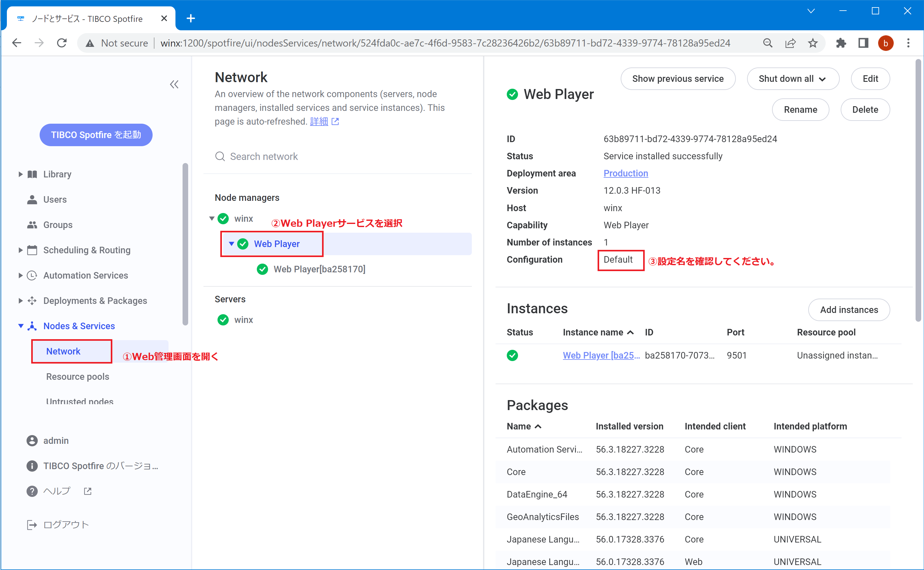This screenshot has width=924, height=570.
Task: Expand the Automation Services arrow
Action: [20, 275]
